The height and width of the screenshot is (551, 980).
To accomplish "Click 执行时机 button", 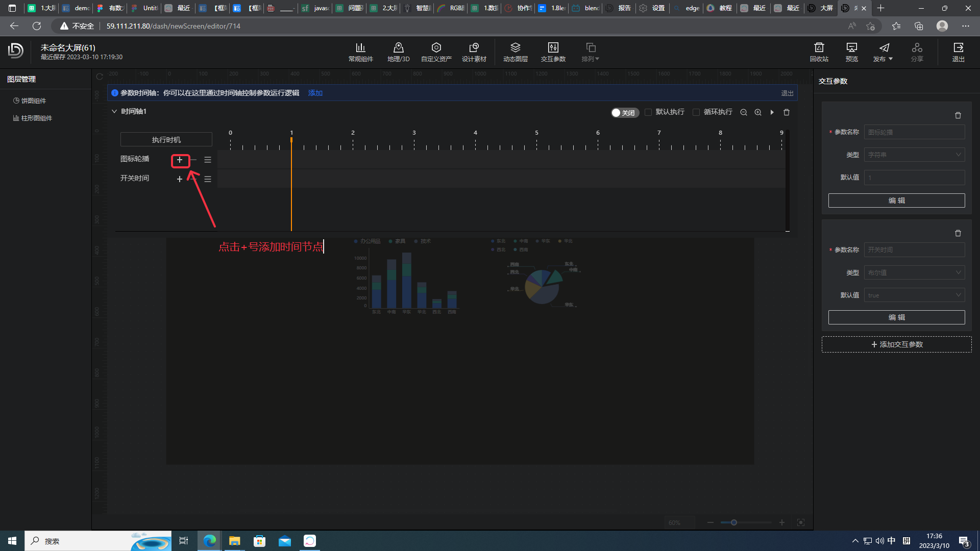I will (x=166, y=140).
